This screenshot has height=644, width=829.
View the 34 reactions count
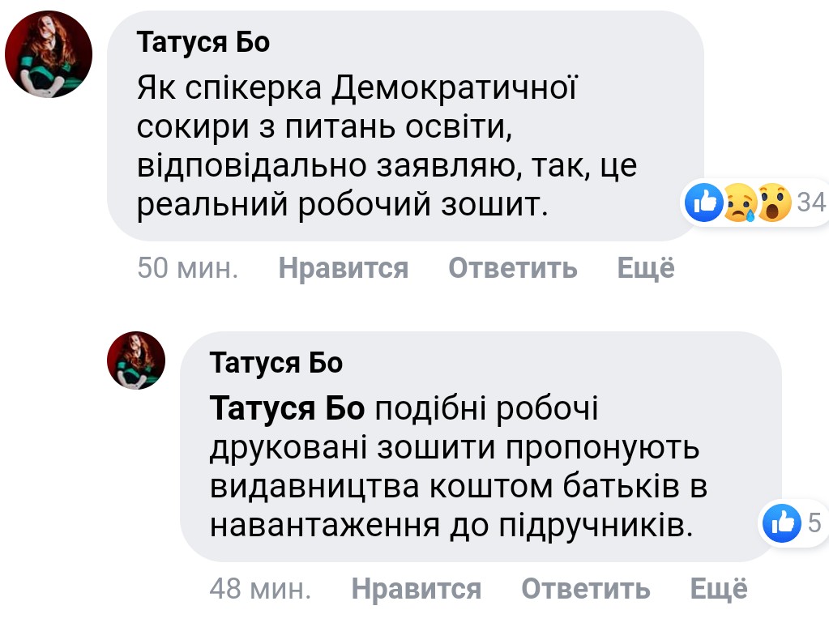tap(810, 203)
